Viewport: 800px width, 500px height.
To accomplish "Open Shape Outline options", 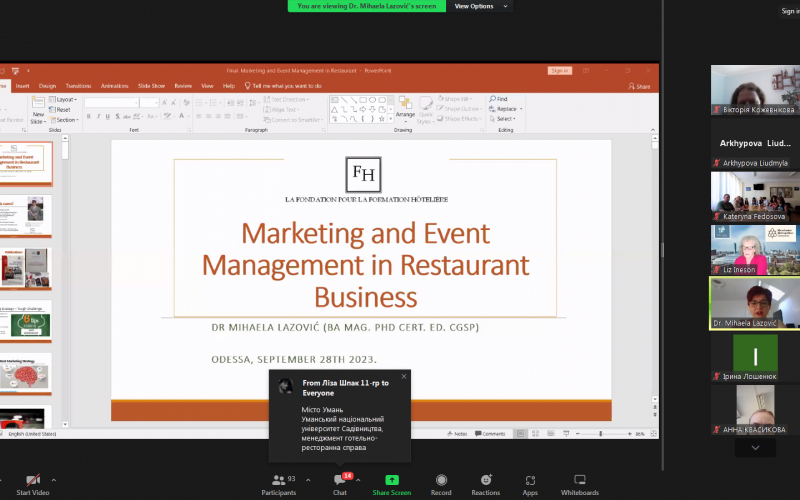I will coord(460,109).
